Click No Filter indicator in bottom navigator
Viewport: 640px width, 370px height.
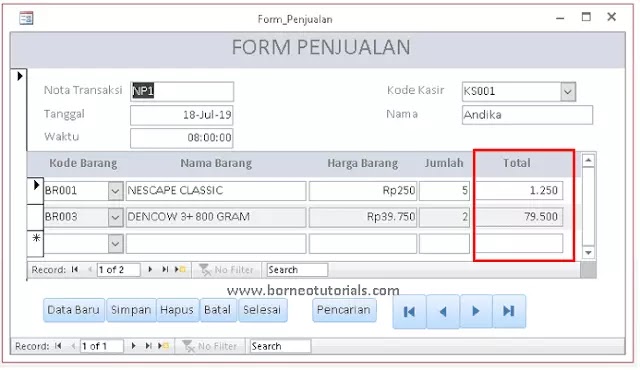[210, 346]
